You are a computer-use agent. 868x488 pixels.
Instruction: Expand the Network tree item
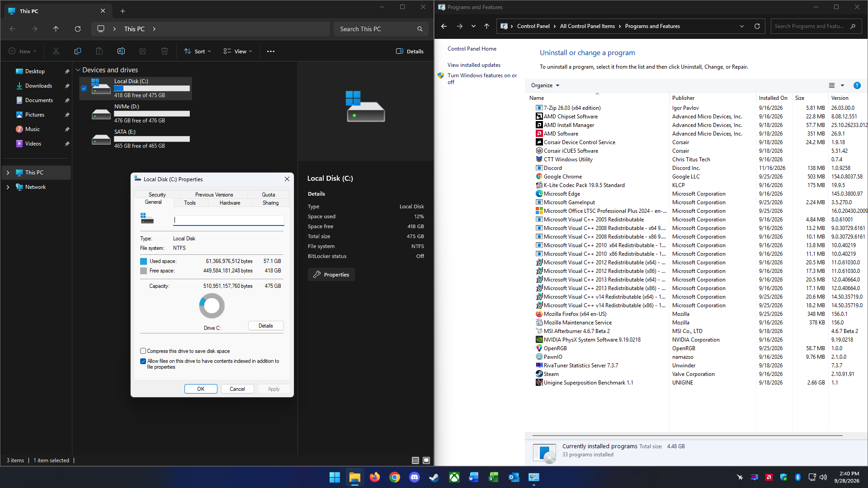pos(8,187)
